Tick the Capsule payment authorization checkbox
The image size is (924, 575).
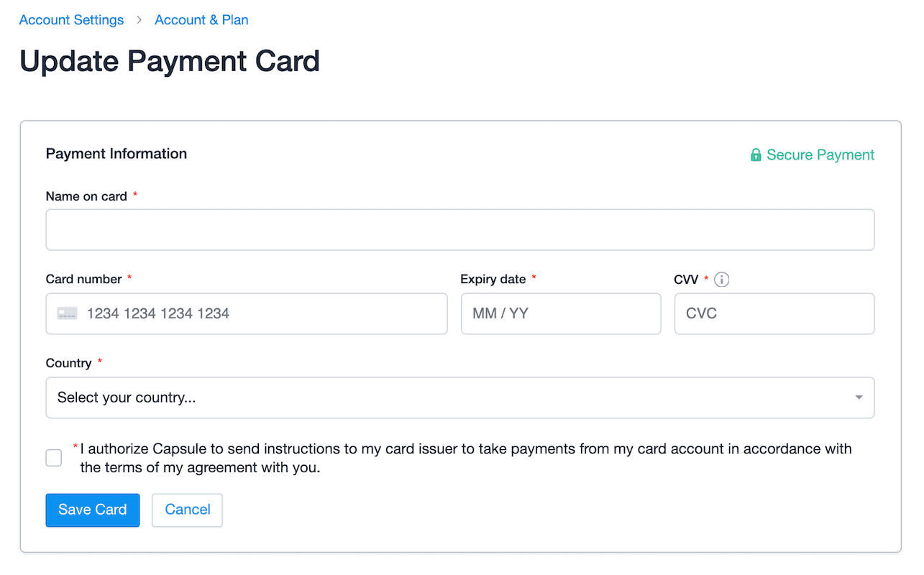pyautogui.click(x=54, y=458)
